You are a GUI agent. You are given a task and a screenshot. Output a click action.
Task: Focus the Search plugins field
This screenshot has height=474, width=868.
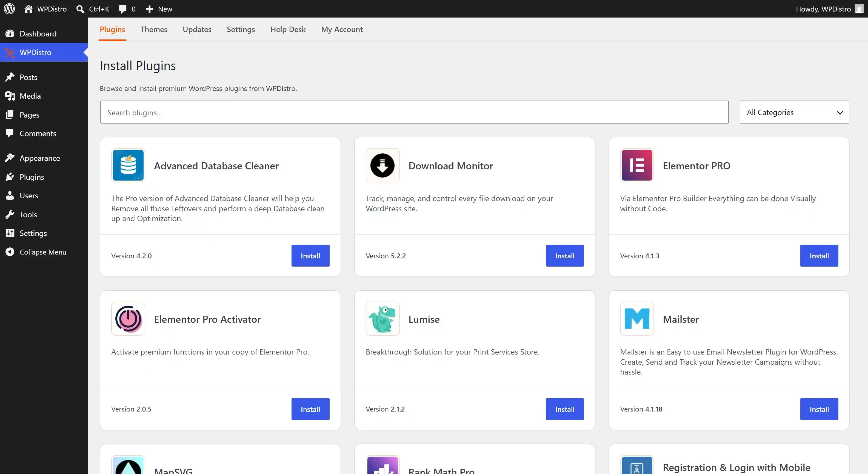point(415,112)
